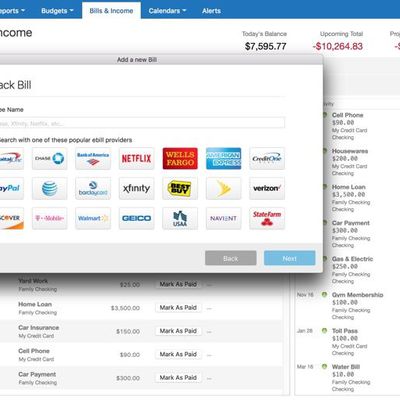The width and height of the screenshot is (400, 400).
Task: Pick the GEICO provider tile
Action: tap(137, 218)
